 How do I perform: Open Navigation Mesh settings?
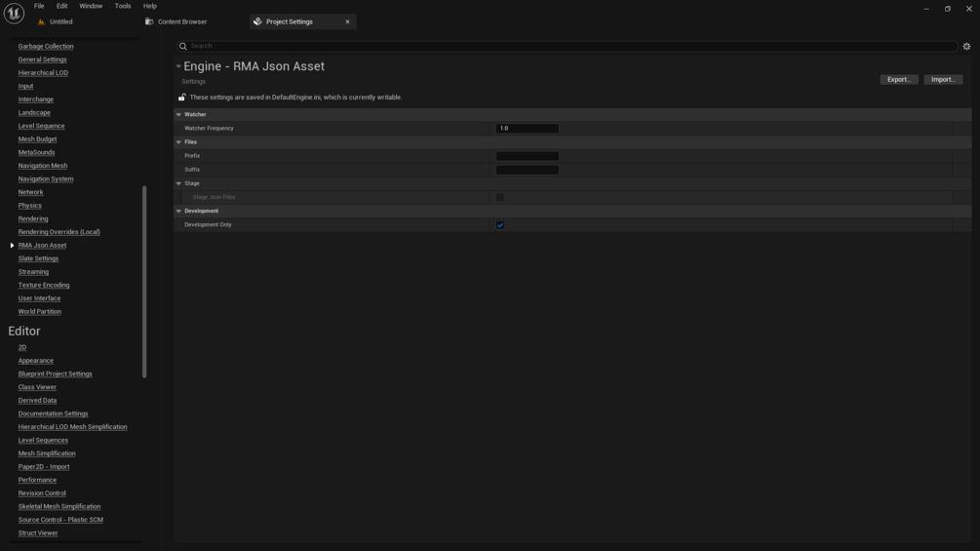(x=43, y=166)
